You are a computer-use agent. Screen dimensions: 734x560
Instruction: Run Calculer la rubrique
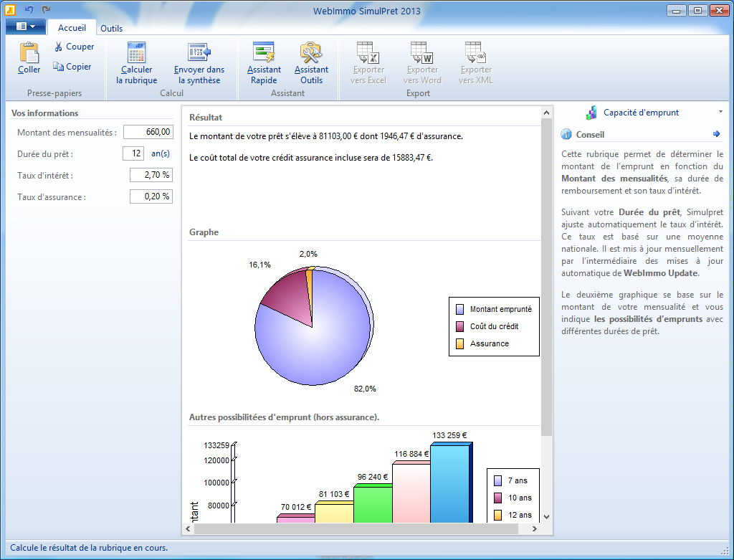pyautogui.click(x=137, y=63)
